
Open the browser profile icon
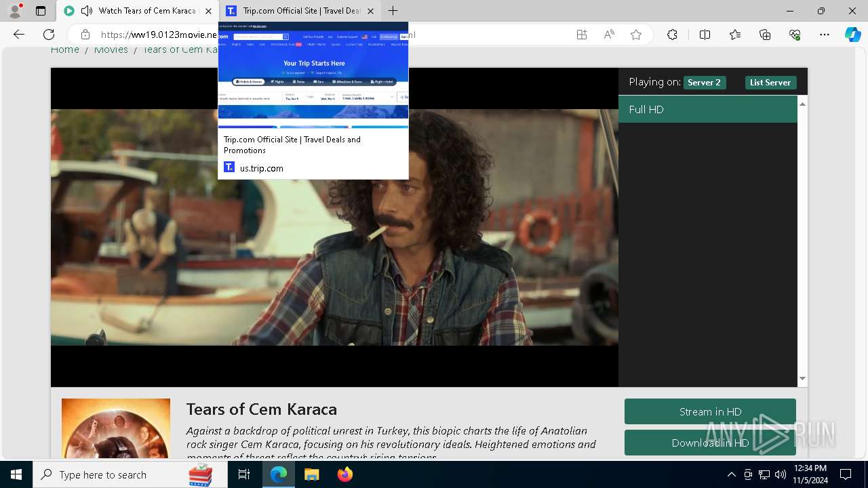pos(15,11)
